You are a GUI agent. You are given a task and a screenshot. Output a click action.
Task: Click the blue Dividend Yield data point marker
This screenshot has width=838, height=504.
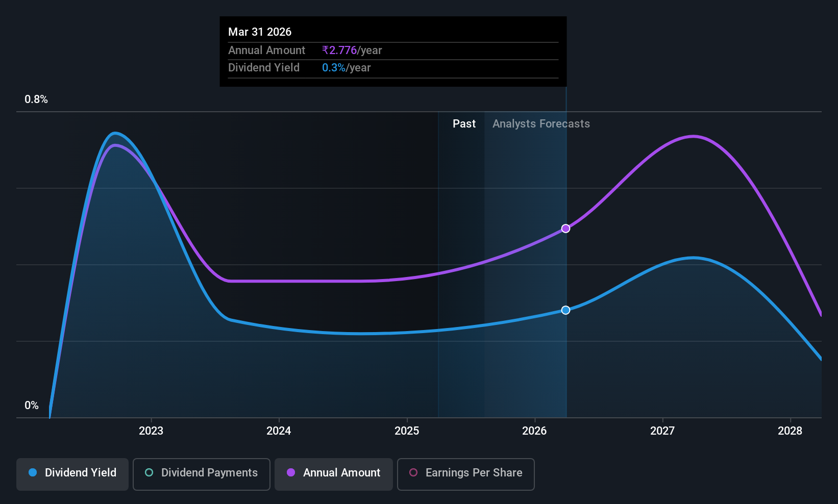tap(565, 310)
